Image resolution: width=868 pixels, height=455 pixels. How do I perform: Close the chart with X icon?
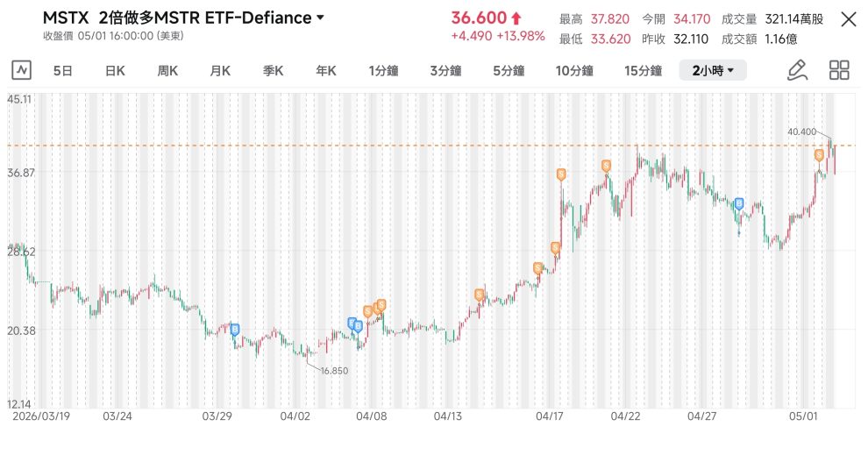tap(849, 20)
